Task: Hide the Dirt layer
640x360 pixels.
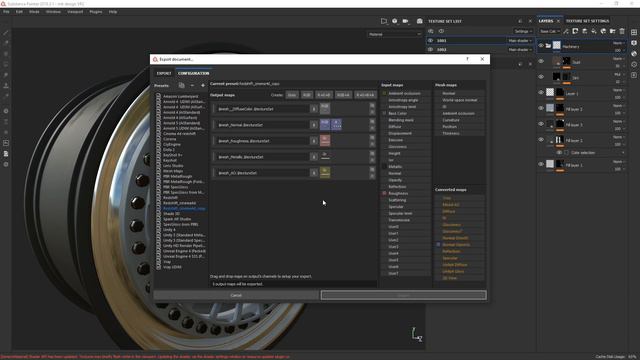Action: [x=541, y=77]
